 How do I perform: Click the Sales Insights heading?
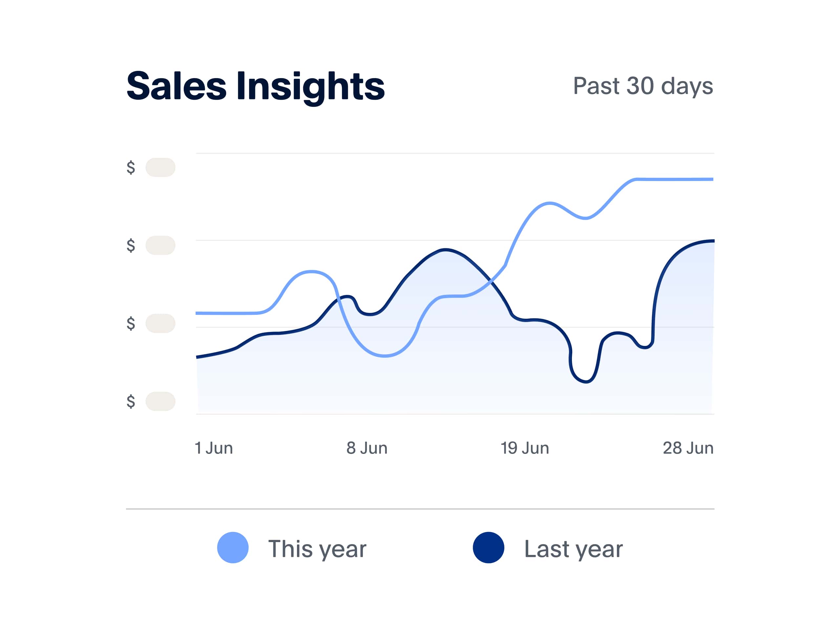pyautogui.click(x=255, y=86)
